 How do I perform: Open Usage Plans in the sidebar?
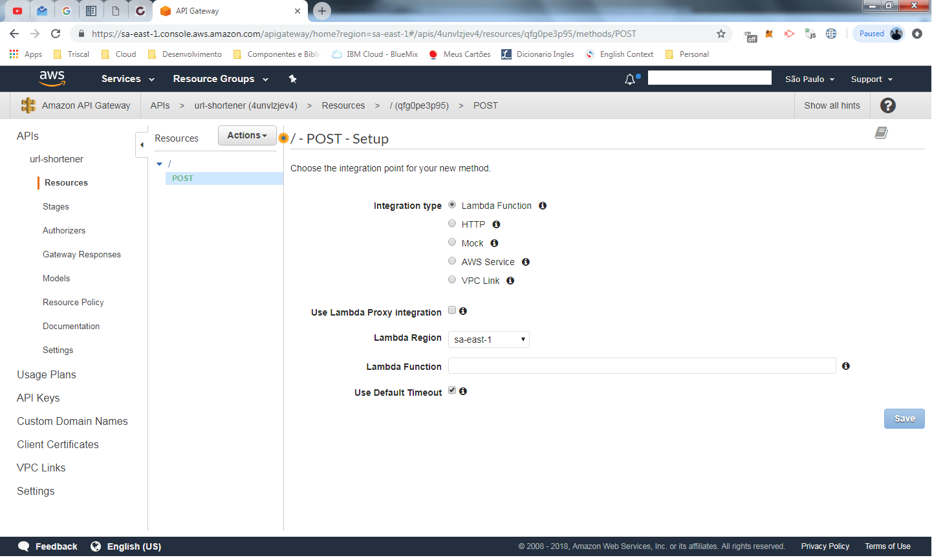coord(47,374)
